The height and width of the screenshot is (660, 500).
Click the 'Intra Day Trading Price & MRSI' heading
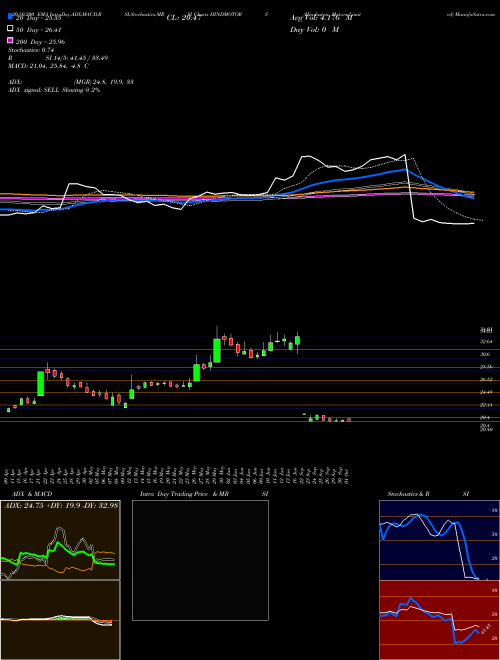(204, 494)
